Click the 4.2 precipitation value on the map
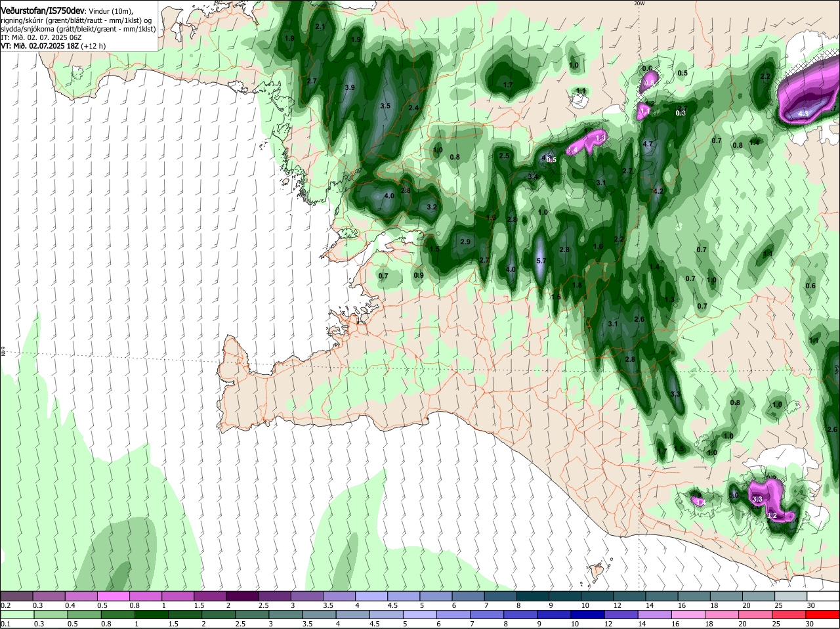 point(659,191)
